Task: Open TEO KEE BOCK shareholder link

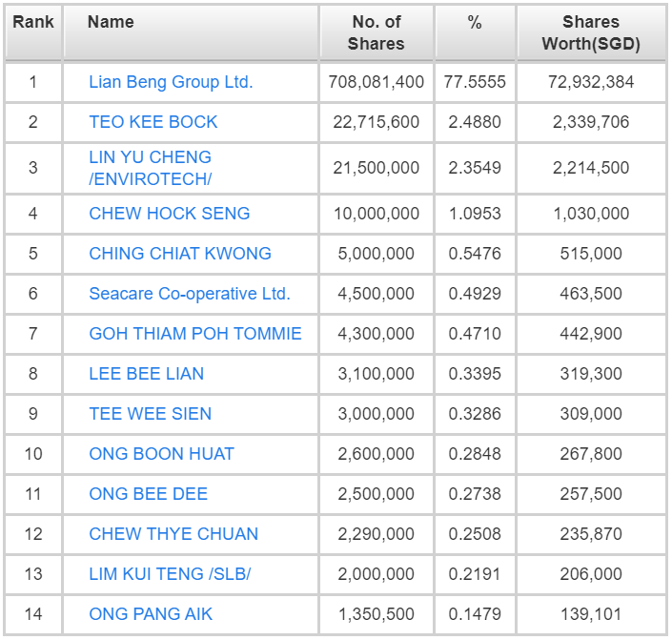Action: click(x=153, y=122)
